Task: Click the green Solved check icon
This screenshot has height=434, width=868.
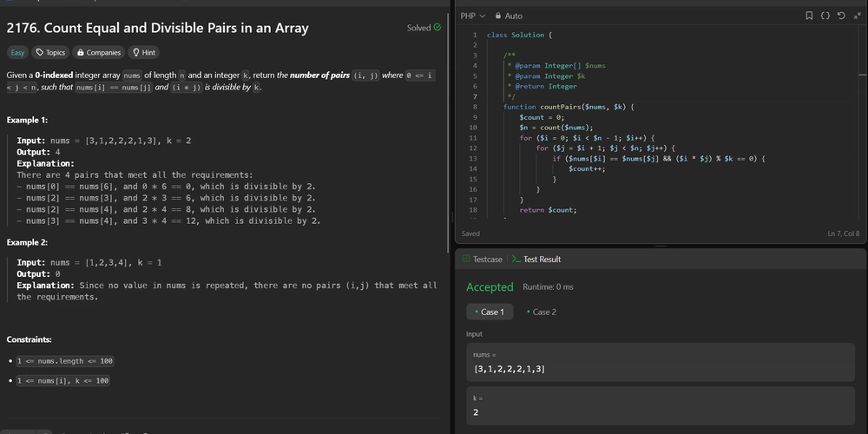Action: point(437,27)
